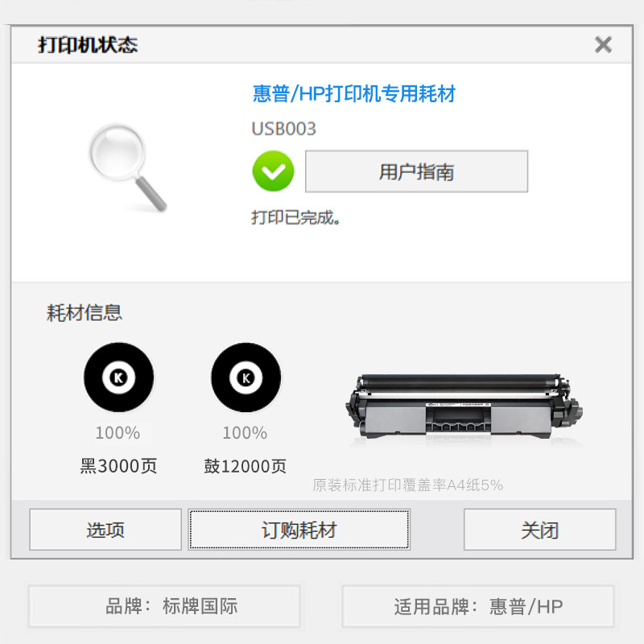The height and width of the screenshot is (644, 644).
Task: Click the 惠普/HP打印机专用耗材 blue link
Action: [354, 93]
